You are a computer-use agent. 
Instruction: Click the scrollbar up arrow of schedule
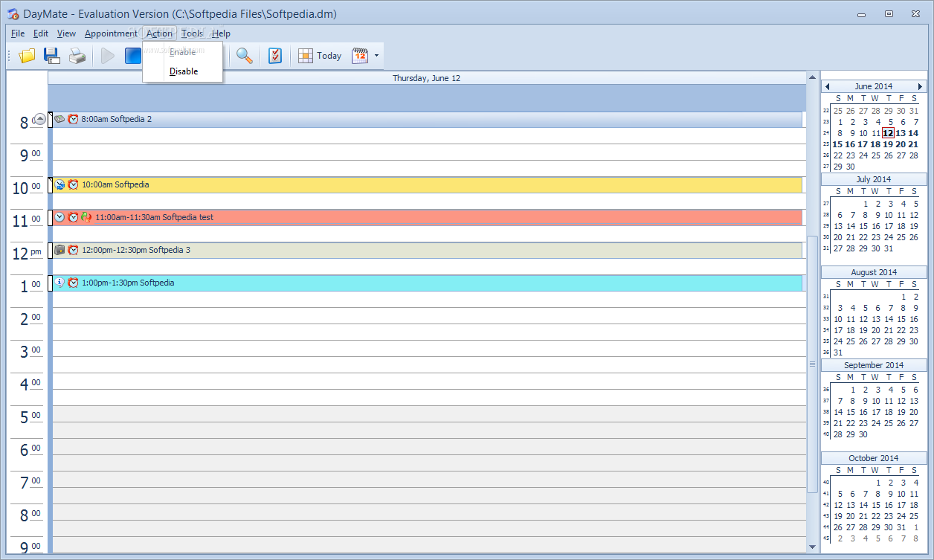[812, 76]
